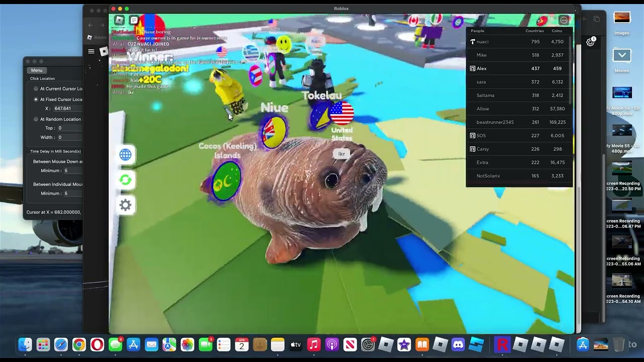Open the Roblox menu icon in game
This screenshot has width=644, height=362.
[x=119, y=20]
